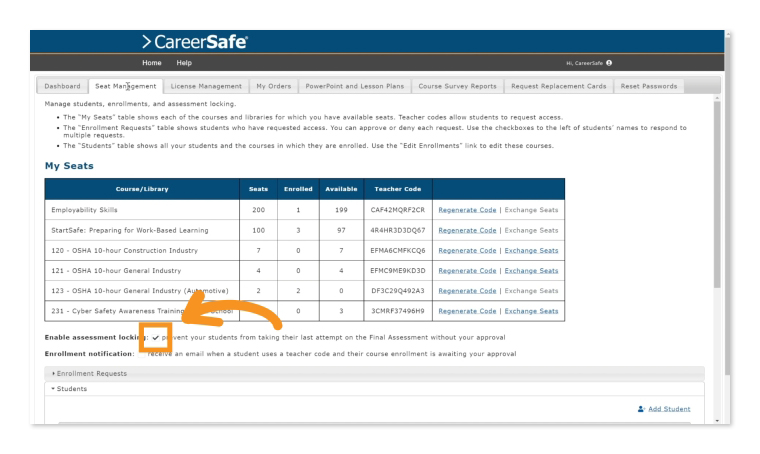Click the outer window scrollbar thumb
Viewport: 760px width, 454px height.
click(728, 206)
